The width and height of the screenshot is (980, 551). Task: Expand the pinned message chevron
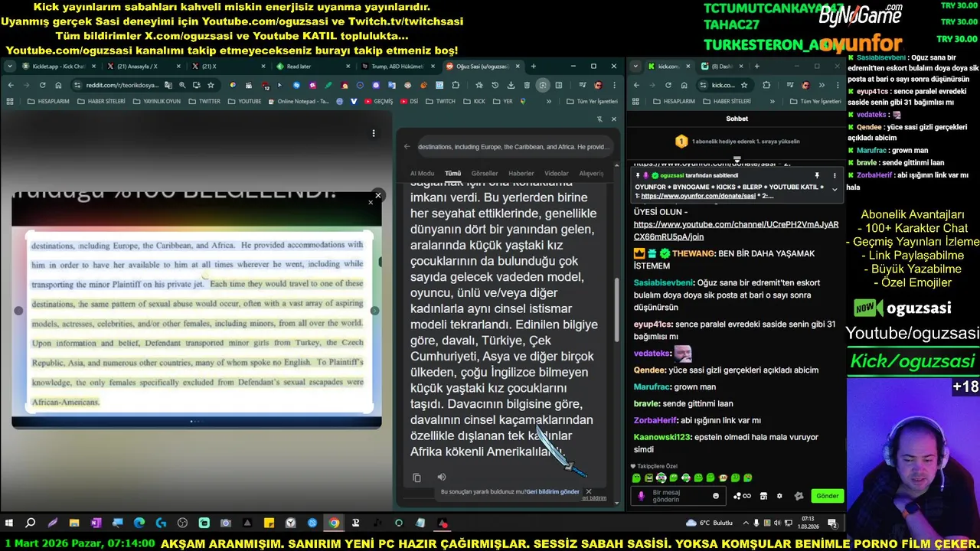click(835, 188)
